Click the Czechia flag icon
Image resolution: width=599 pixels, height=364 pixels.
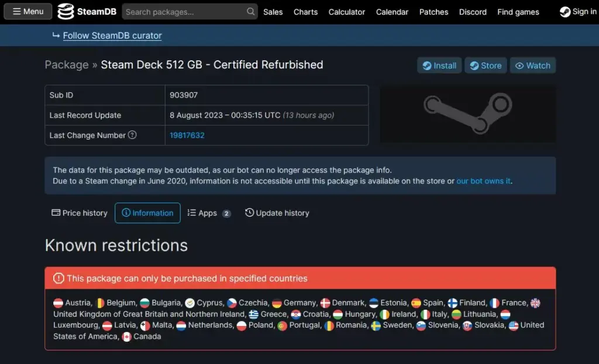(x=232, y=303)
